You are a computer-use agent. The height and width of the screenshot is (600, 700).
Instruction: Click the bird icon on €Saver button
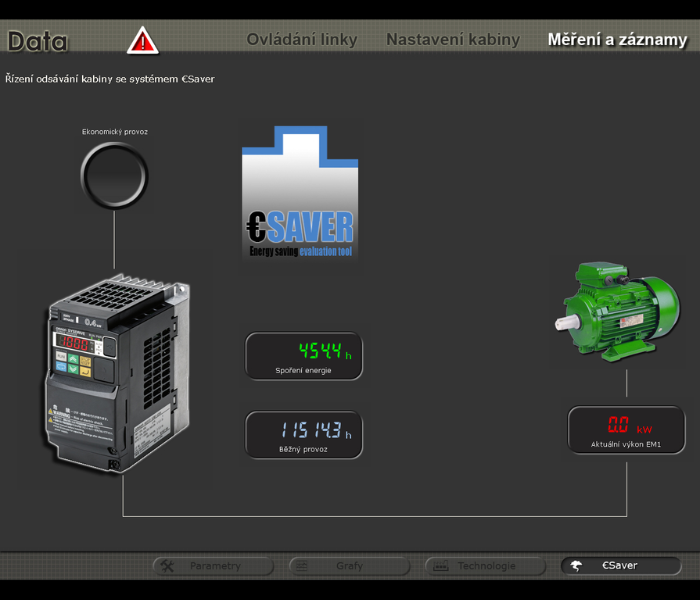click(576, 566)
